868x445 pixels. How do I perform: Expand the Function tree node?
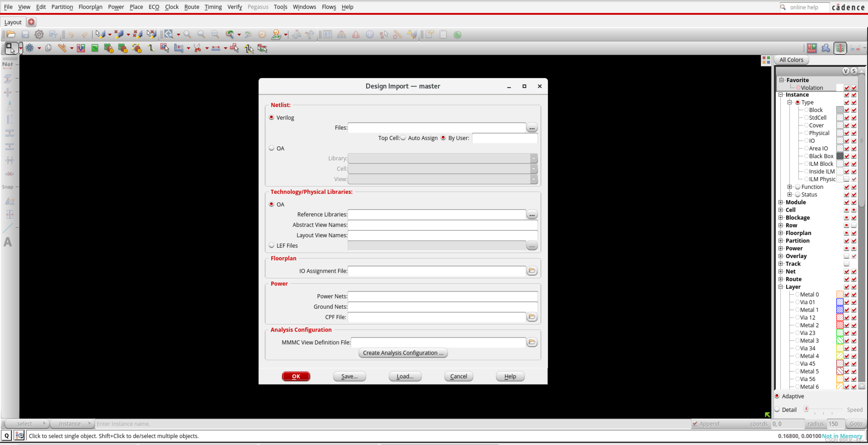pos(790,187)
